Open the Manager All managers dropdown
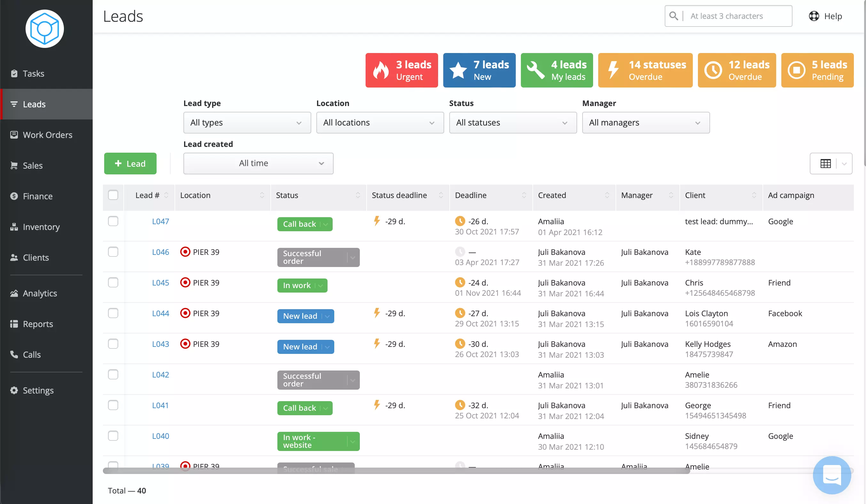The height and width of the screenshot is (504, 866). coord(646,123)
